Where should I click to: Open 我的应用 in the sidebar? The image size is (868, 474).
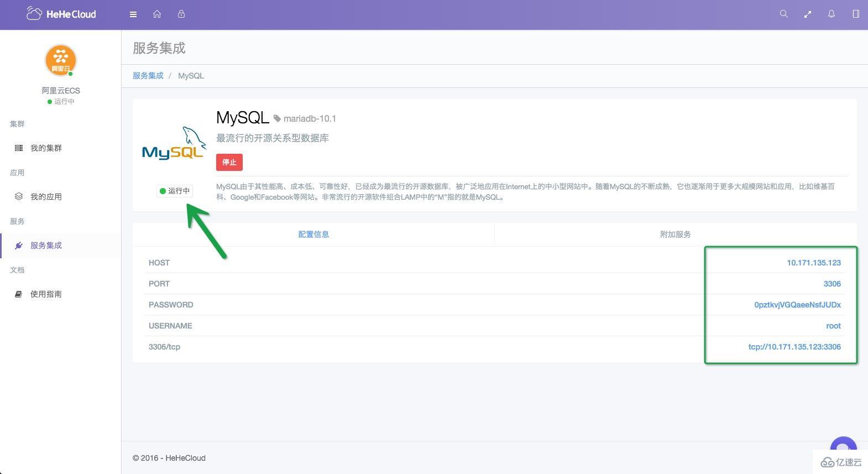[46, 196]
